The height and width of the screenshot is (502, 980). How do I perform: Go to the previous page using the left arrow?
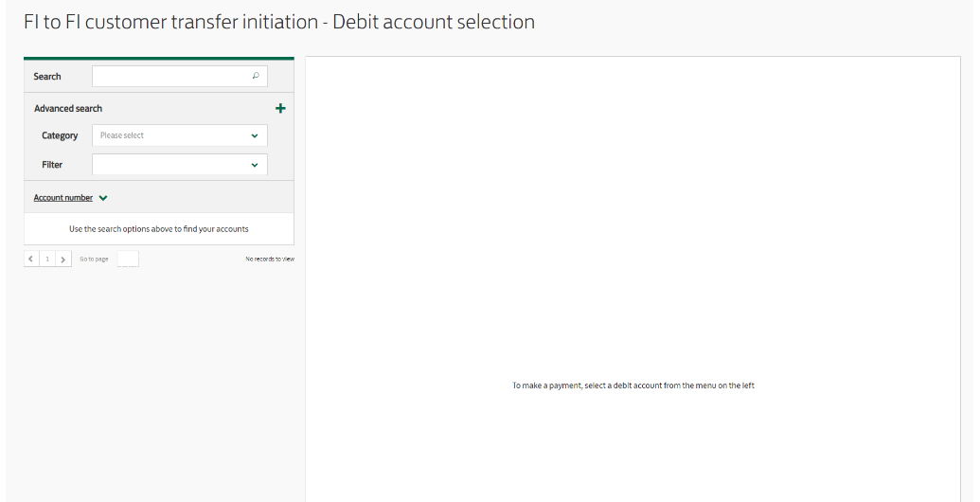[x=30, y=259]
